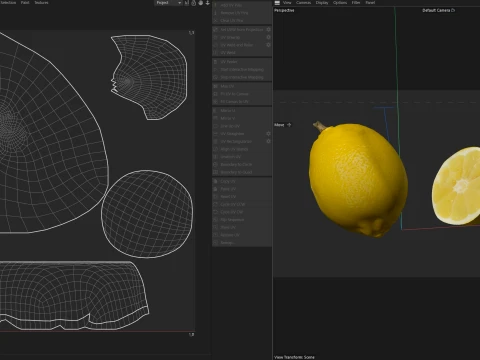Click second icon right of Project dropdown
Image resolution: width=480 pixels, height=360 pixels.
194,3
